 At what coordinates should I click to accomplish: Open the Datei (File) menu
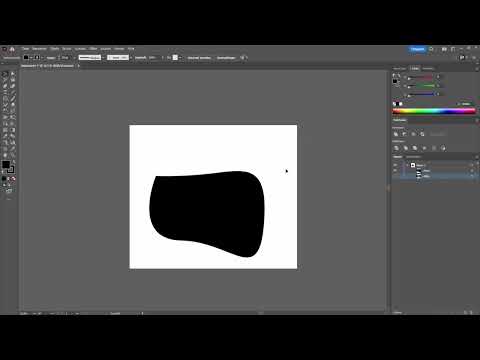[x=25, y=49]
